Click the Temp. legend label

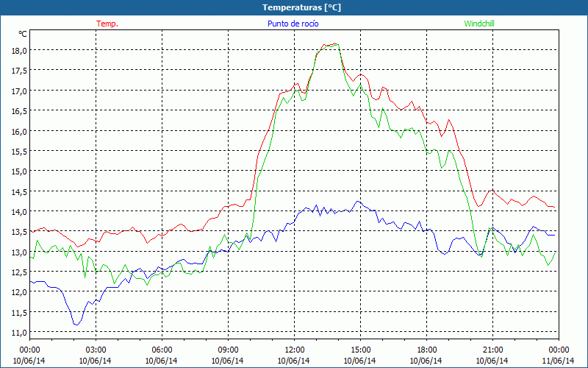tap(107, 24)
